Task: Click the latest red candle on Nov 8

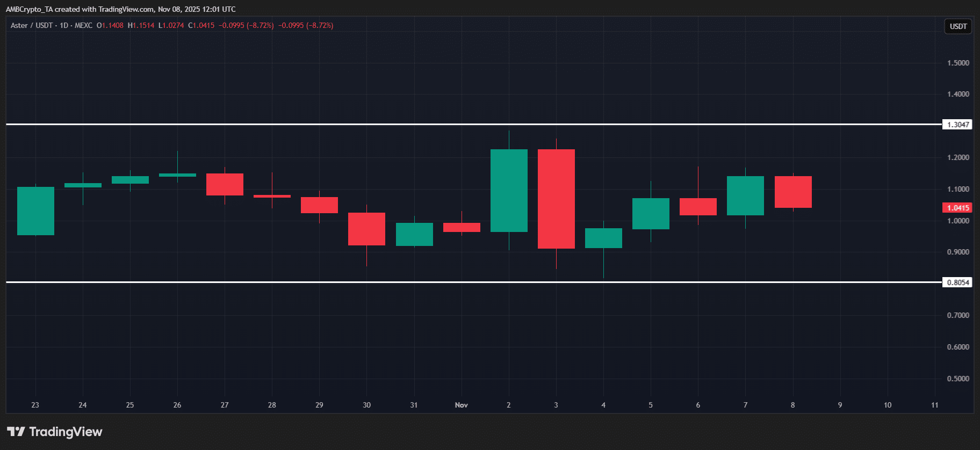Action: tap(793, 192)
